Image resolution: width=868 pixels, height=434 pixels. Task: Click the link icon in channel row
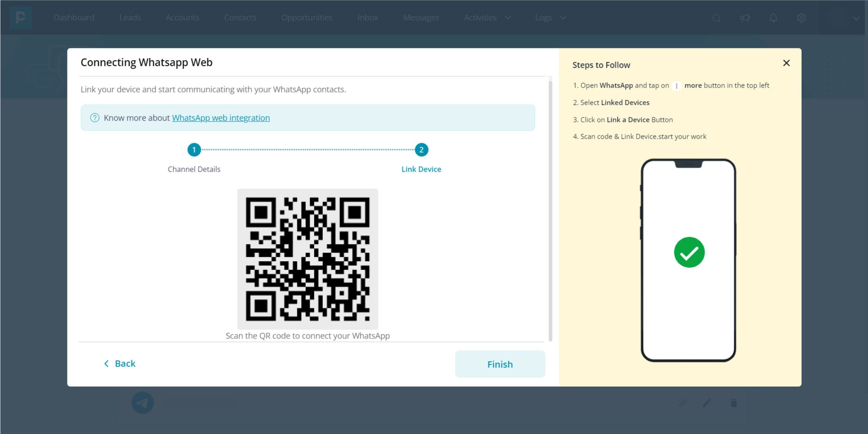pyautogui.click(x=683, y=402)
